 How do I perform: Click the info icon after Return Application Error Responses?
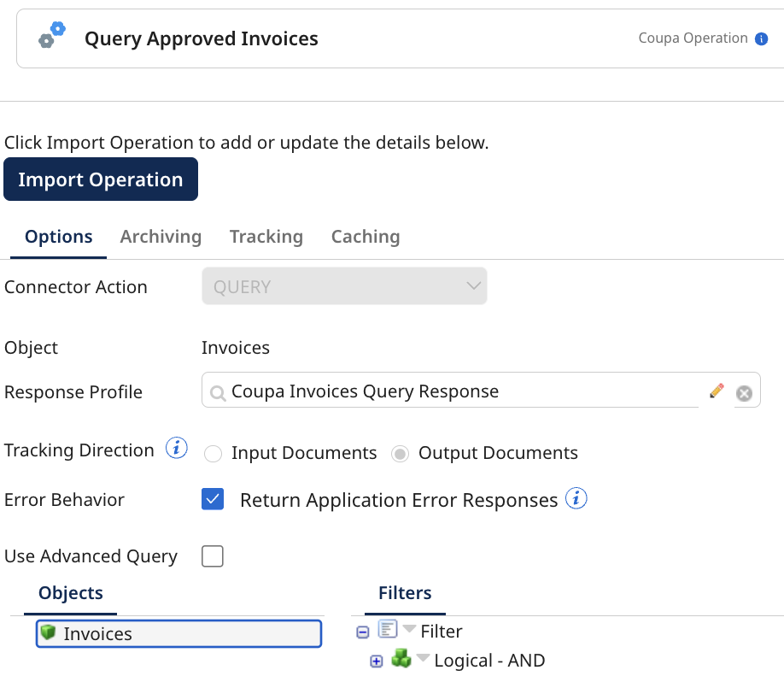[576, 500]
